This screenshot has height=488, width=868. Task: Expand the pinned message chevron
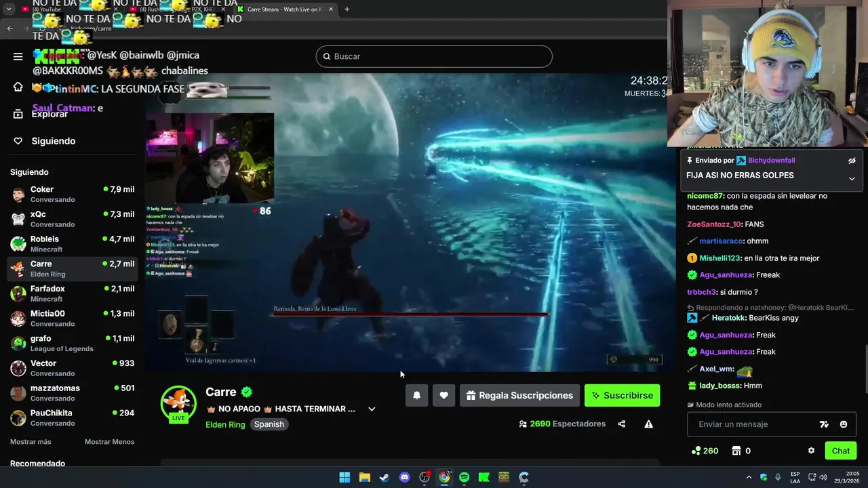852,178
